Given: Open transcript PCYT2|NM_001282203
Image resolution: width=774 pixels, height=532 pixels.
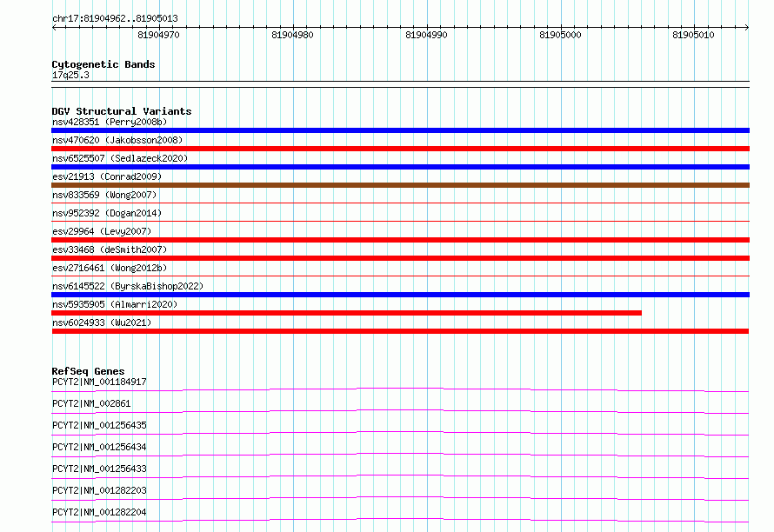Looking at the screenshot, I should (x=99, y=490).
